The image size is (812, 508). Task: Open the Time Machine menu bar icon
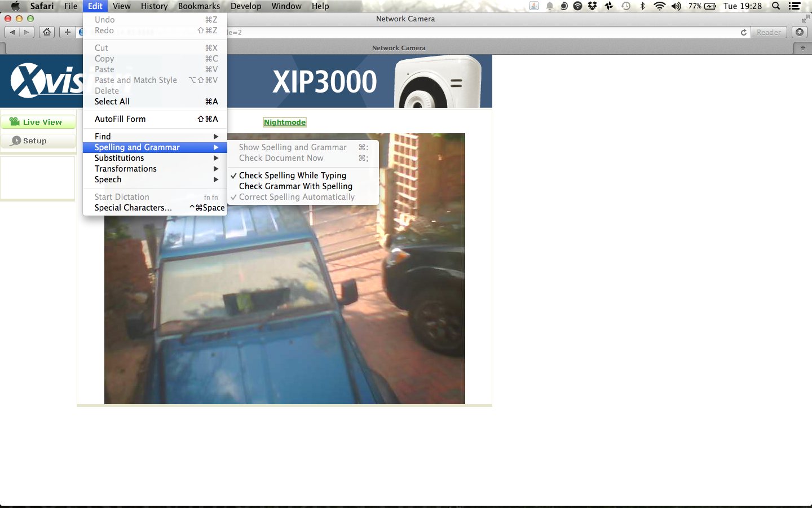click(626, 6)
